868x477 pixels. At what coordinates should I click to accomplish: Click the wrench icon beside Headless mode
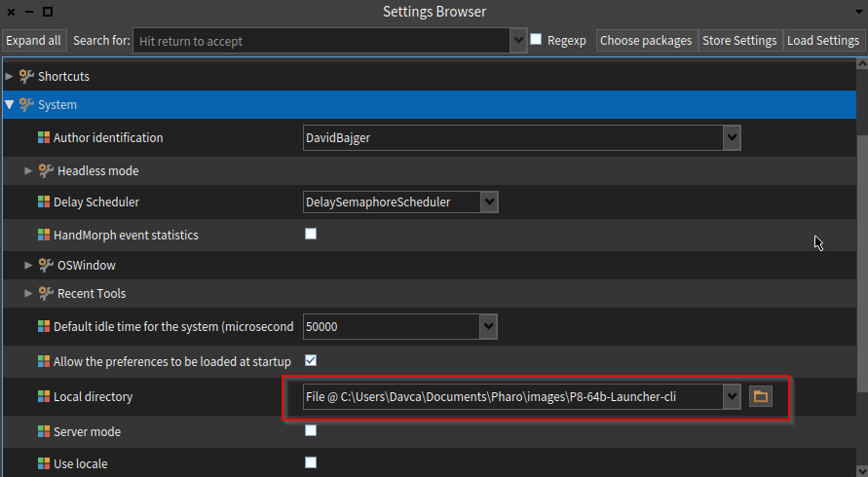pyautogui.click(x=46, y=170)
